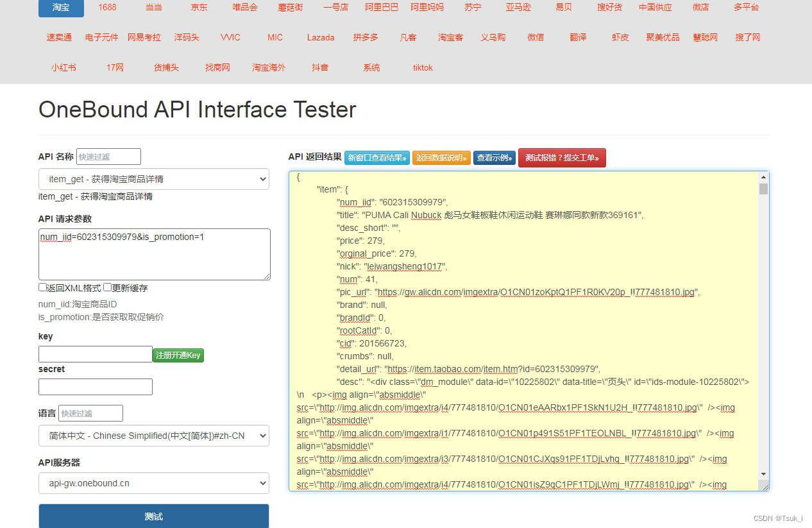
Task: Open the 中国供应 platform link
Action: coord(656,8)
